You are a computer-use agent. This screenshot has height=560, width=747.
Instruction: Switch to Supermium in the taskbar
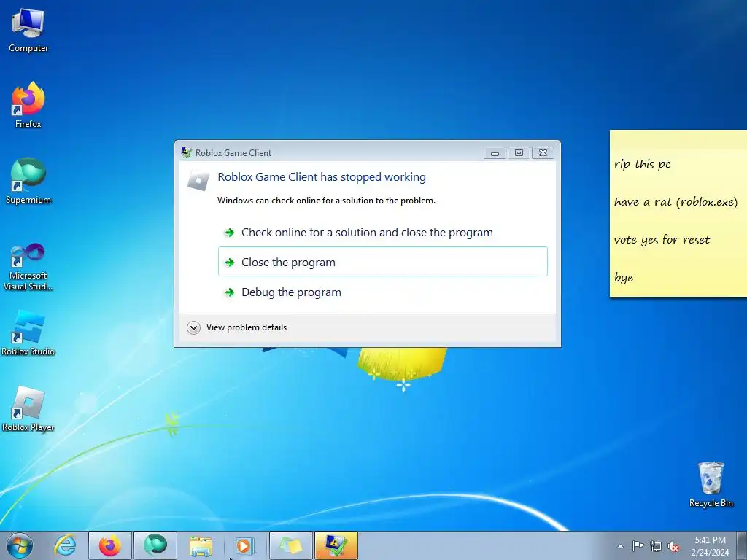click(155, 545)
